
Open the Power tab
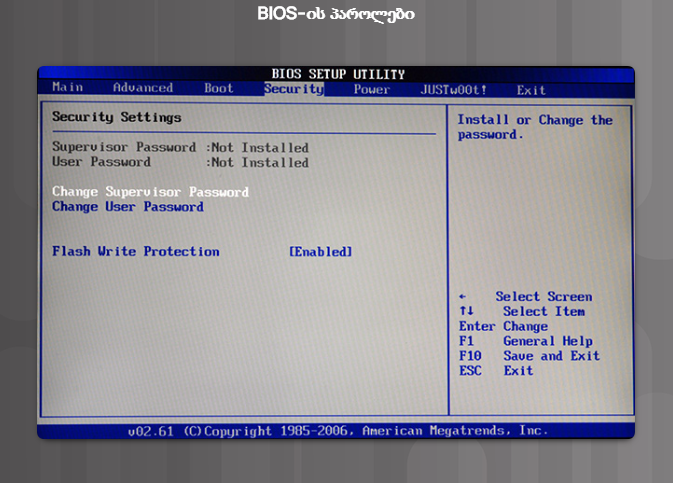tap(371, 90)
